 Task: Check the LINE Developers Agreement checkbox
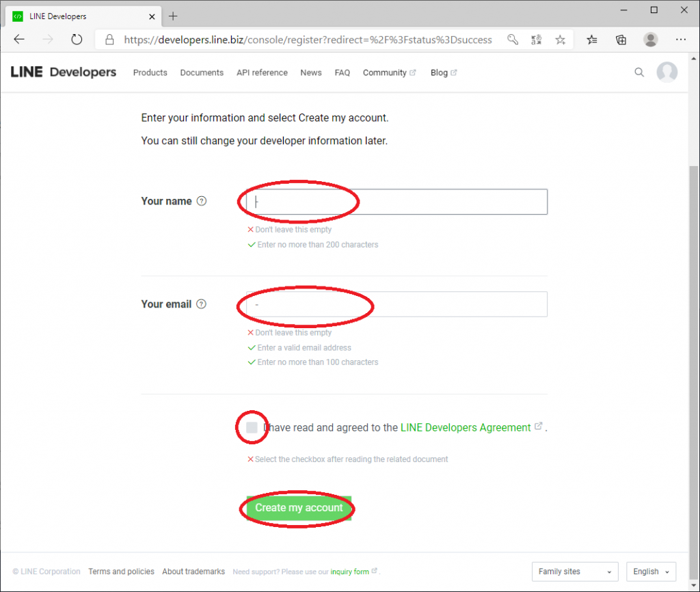tap(252, 428)
